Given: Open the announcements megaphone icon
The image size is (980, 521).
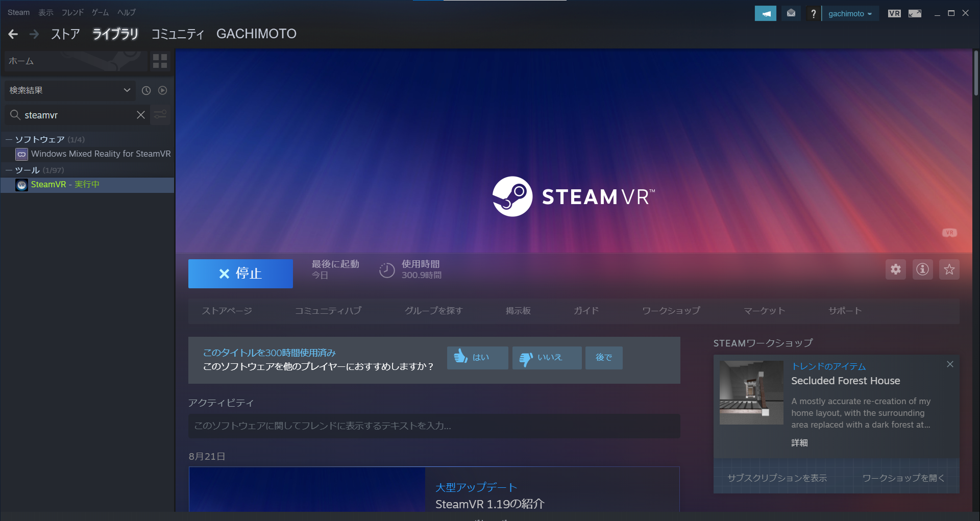Looking at the screenshot, I should click(765, 13).
